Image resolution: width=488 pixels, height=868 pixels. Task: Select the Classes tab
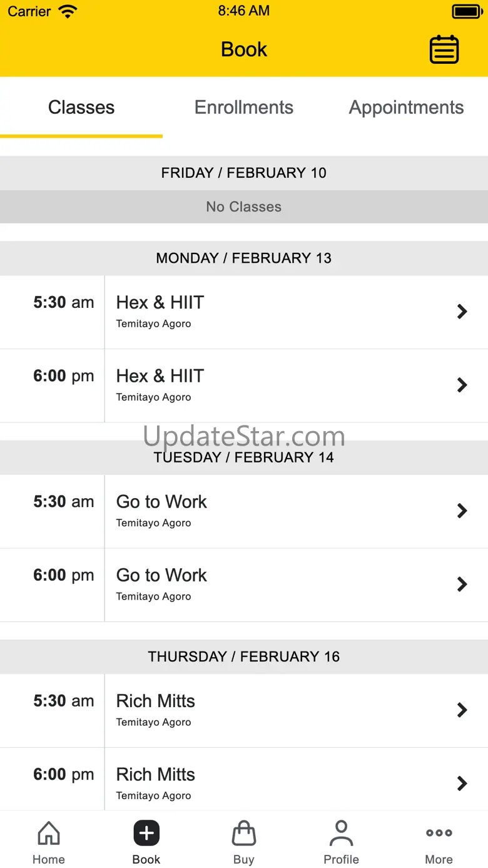click(x=81, y=108)
